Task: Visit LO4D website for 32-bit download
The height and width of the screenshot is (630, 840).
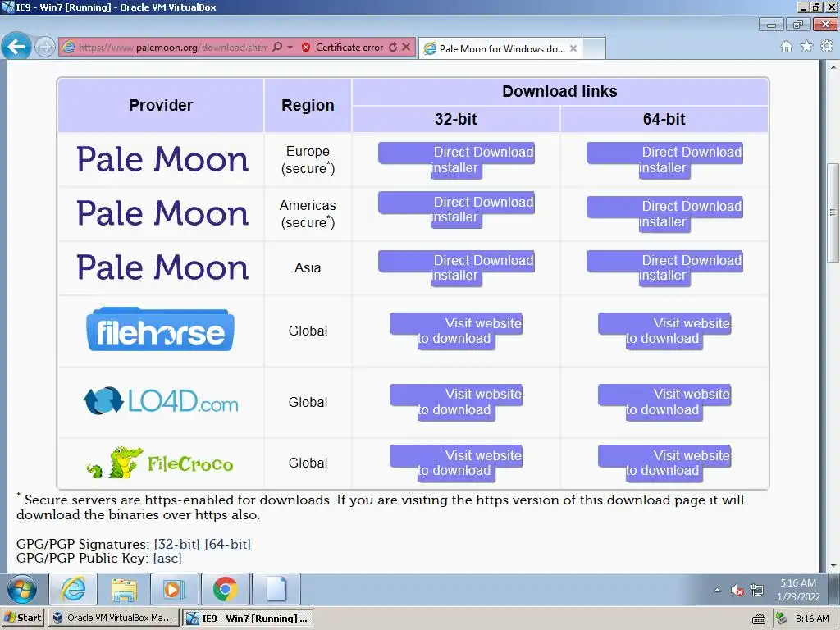Action: click(456, 402)
